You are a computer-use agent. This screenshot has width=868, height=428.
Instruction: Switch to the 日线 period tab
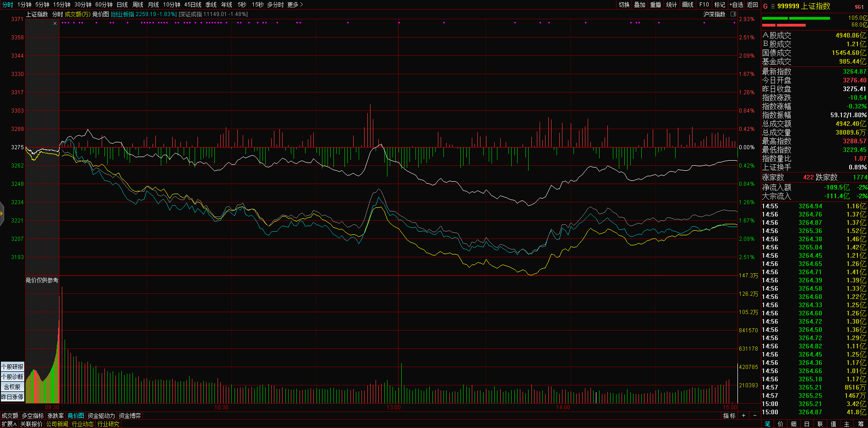coord(122,5)
